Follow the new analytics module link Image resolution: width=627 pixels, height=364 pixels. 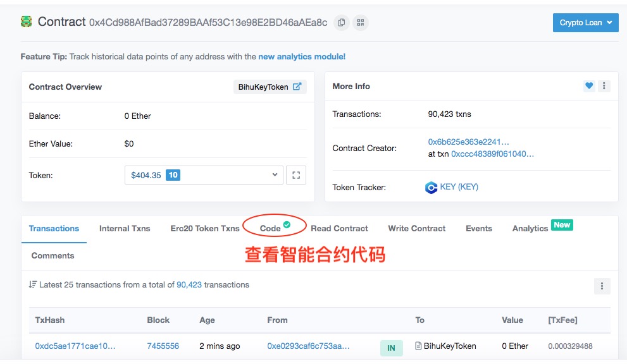pos(302,57)
